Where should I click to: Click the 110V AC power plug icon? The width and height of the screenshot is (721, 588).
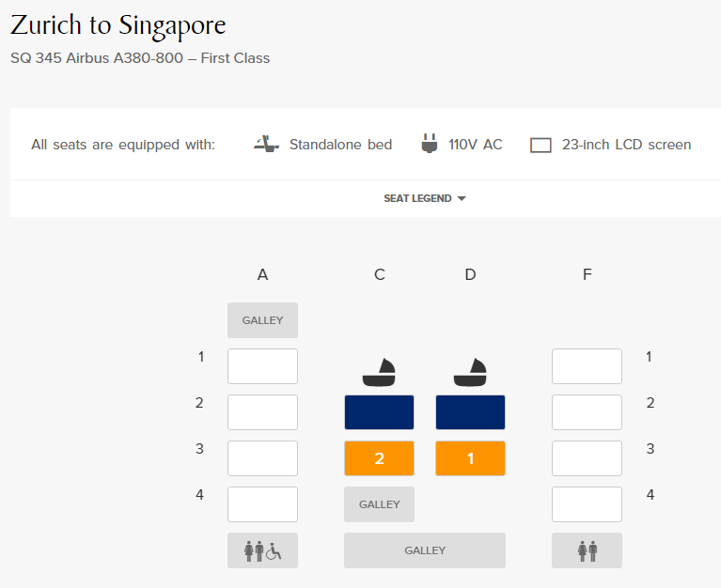coord(429,144)
